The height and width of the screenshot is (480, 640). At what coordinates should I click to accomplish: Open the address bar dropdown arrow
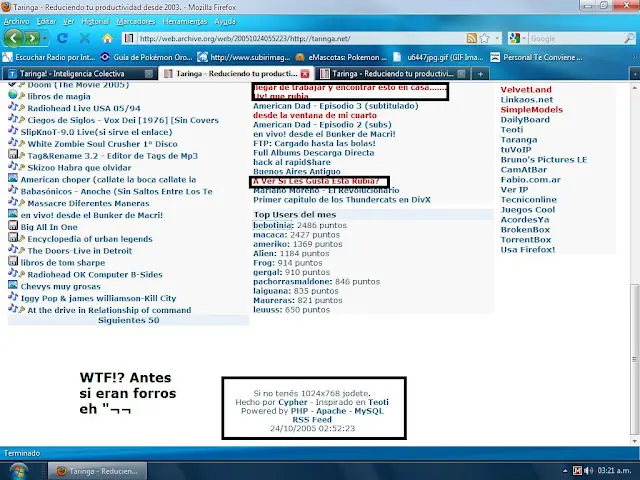tap(497, 38)
